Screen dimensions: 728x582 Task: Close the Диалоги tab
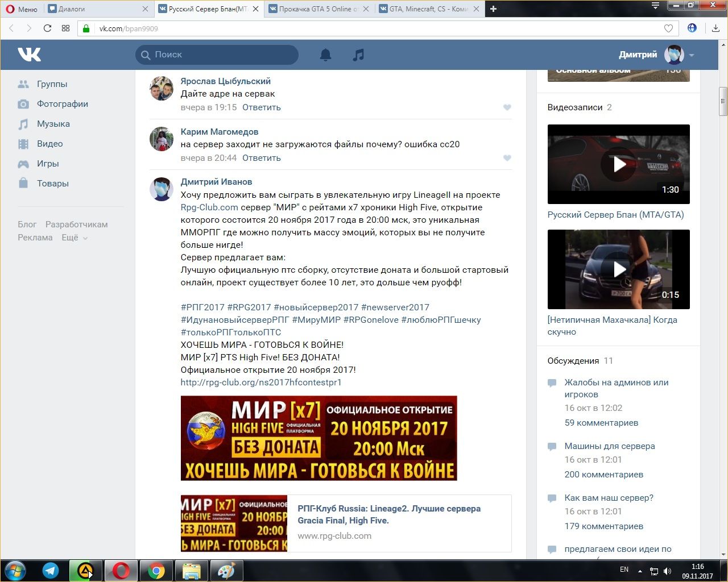coord(145,9)
